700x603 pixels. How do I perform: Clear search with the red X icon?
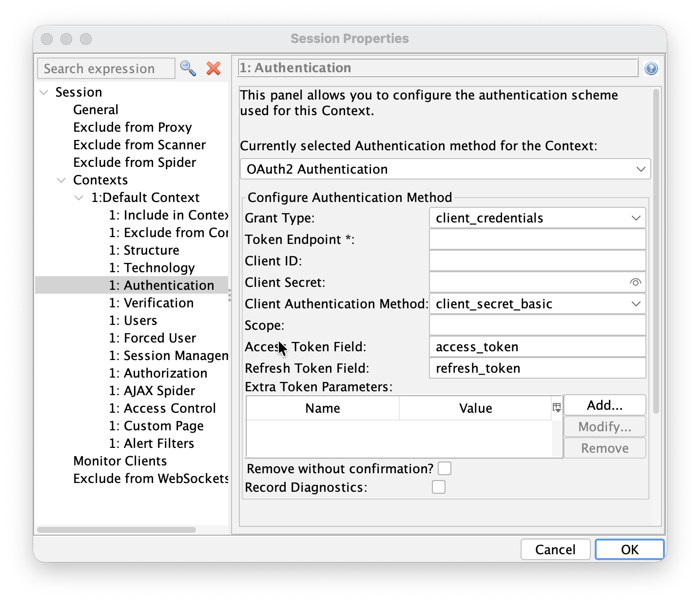click(x=214, y=68)
